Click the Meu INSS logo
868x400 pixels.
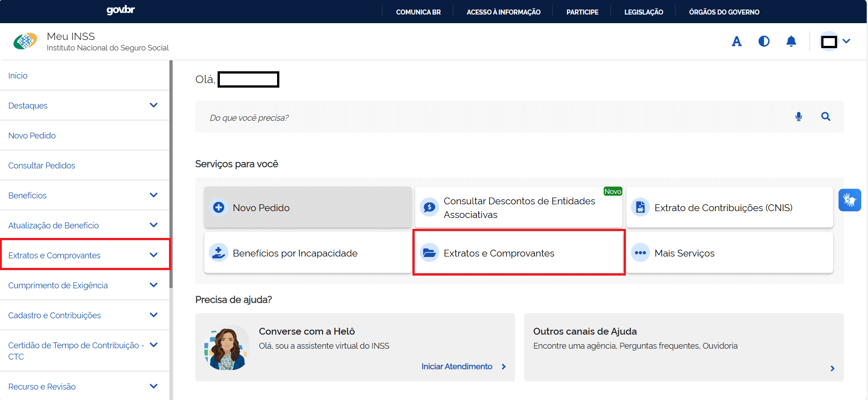pos(25,41)
